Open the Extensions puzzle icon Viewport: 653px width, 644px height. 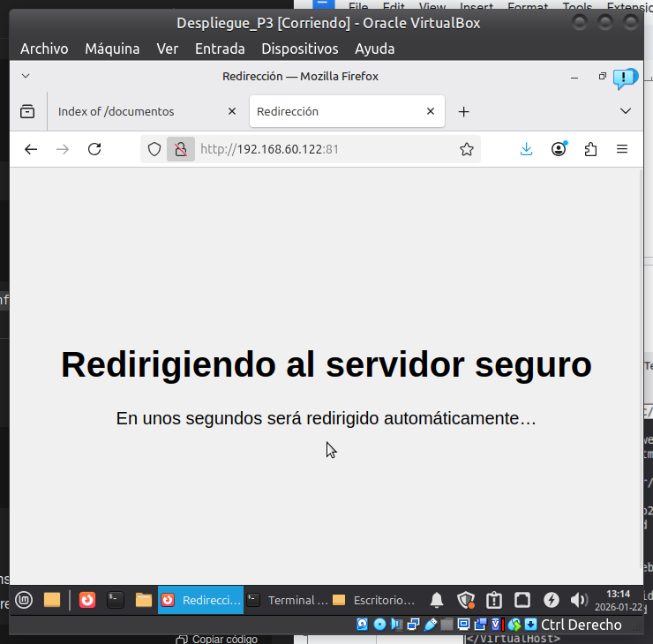[x=590, y=150]
